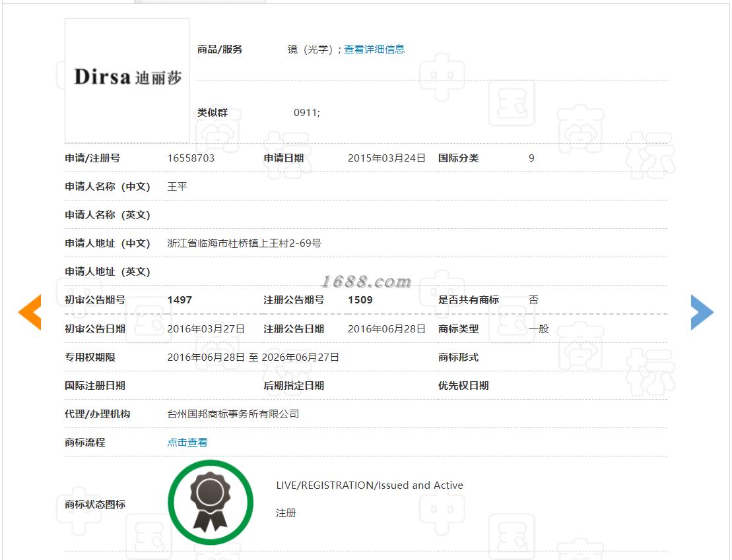Image resolution: width=732 pixels, height=560 pixels.
Task: Click the 国际分类 label
Action: (x=458, y=158)
